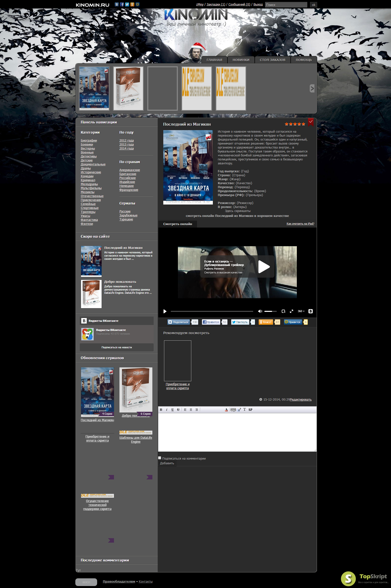Open the Фантастика category
The width and height of the screenshot is (391, 588).
(x=89, y=220)
